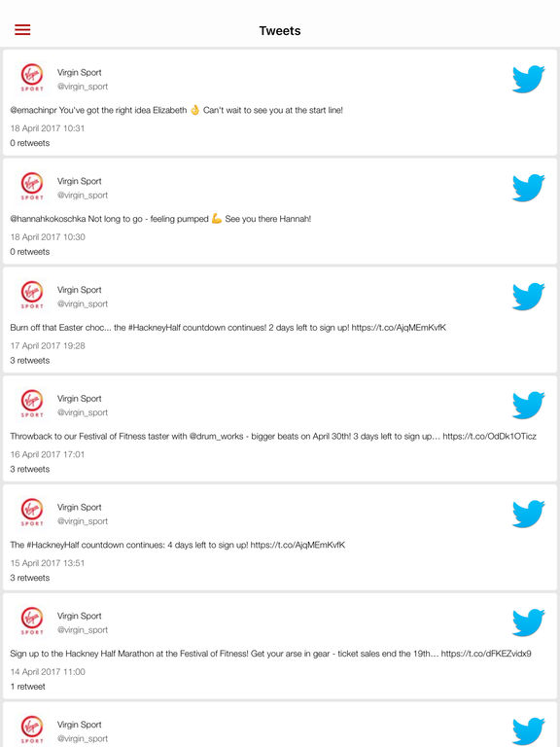Click Virgin Sport avatar on 15 April tweet
Screen dimensions: 560x747
(x=32, y=513)
